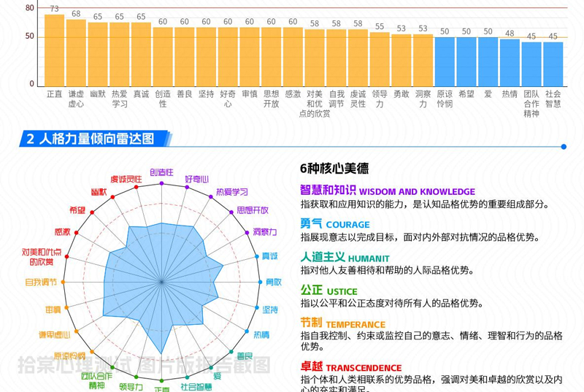Click the blue 希望 bar in the bar chart
The width and height of the screenshot is (584, 392).
(x=466, y=62)
